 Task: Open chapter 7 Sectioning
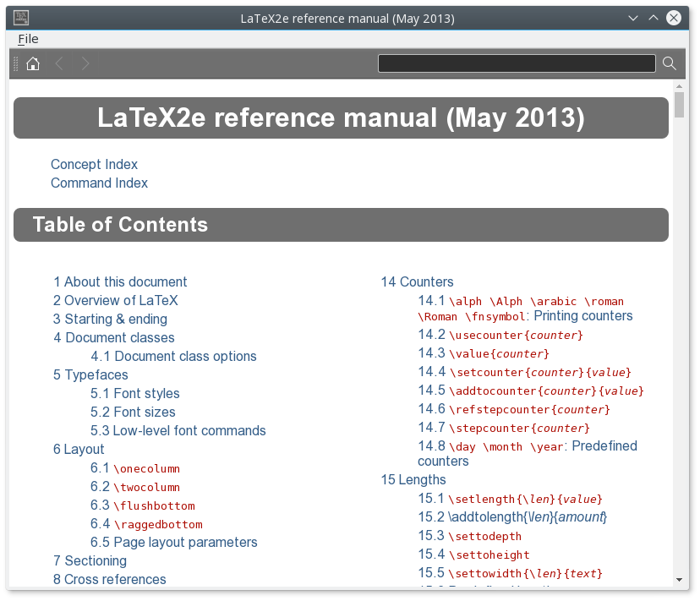pyautogui.click(x=90, y=560)
